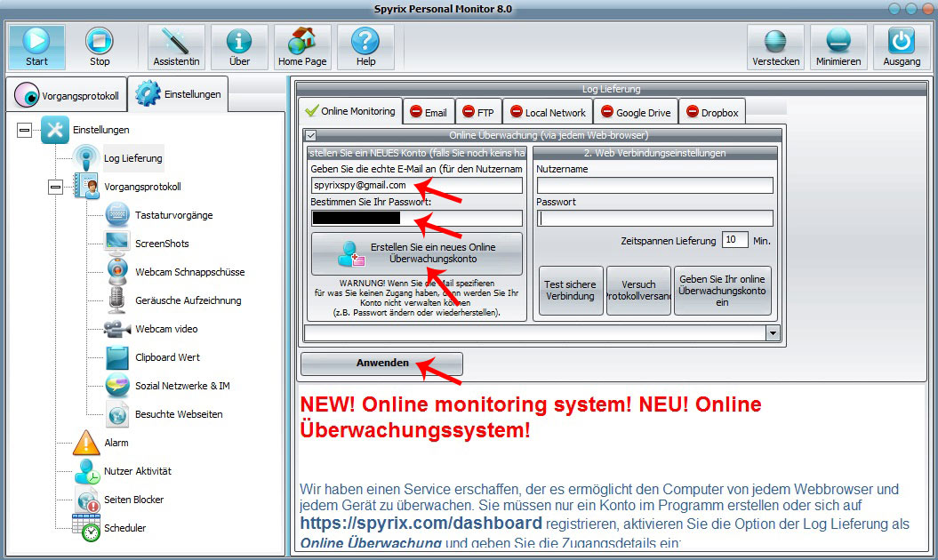Select the Geräusche Aufzeichnung microphone icon
938x560 pixels.
[117, 300]
